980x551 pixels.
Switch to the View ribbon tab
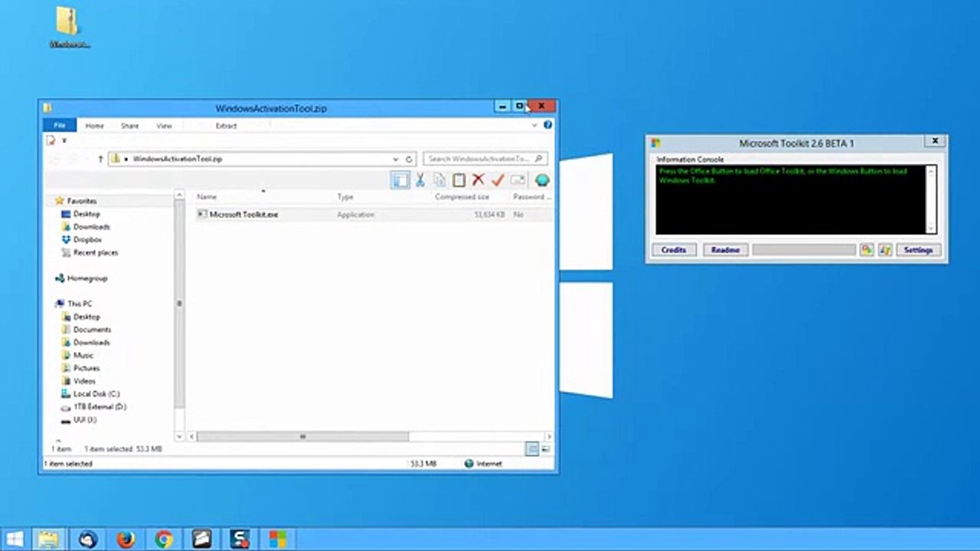[165, 126]
